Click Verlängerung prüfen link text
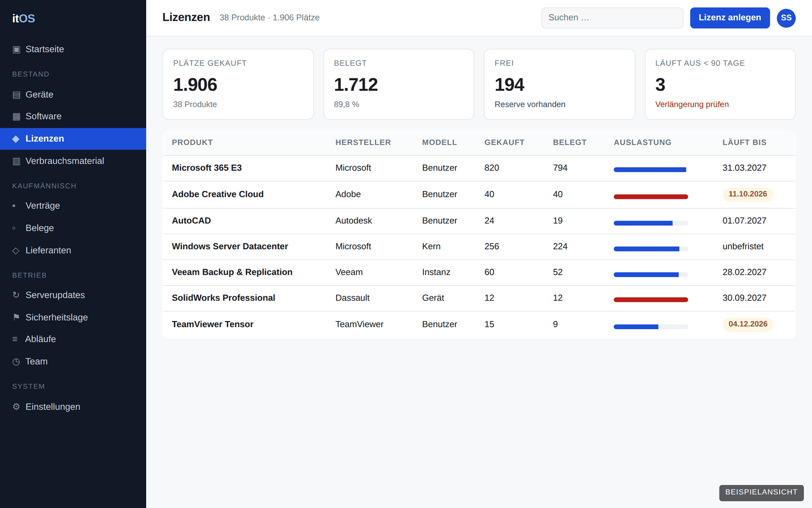Image resolution: width=812 pixels, height=508 pixels. (692, 104)
